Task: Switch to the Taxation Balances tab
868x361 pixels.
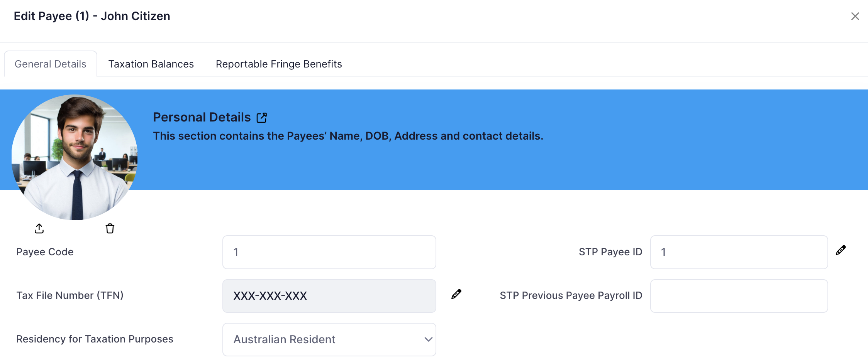Action: (151, 64)
